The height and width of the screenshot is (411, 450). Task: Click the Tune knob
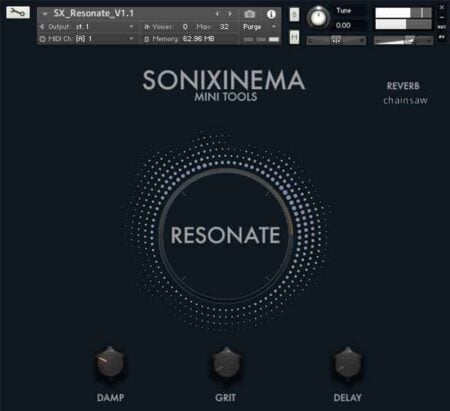318,18
